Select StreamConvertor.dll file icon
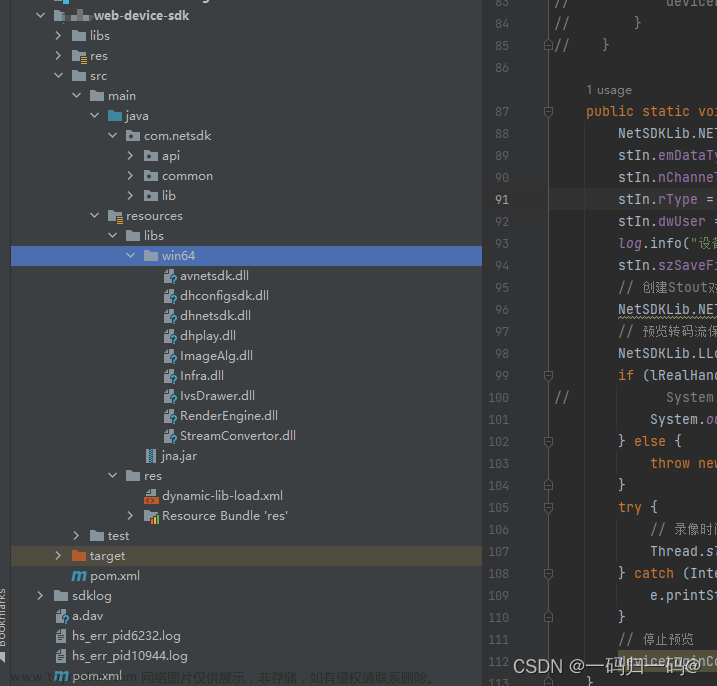The image size is (717, 686). tap(170, 436)
